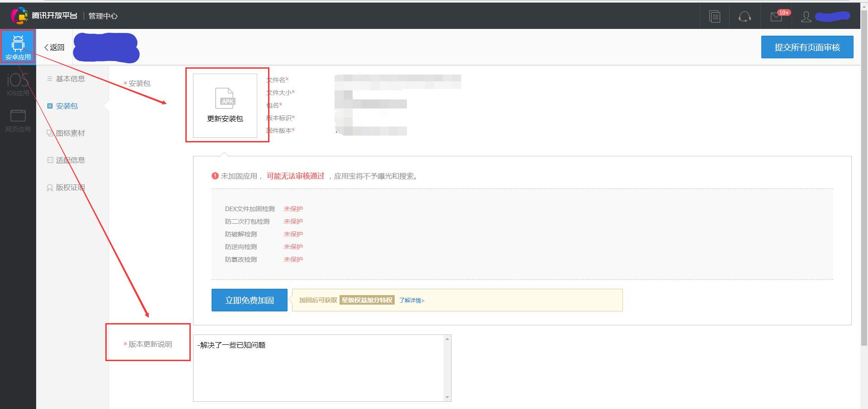Switch to the iOS应用 sidebar section
The width and height of the screenshot is (868, 409).
click(18, 84)
